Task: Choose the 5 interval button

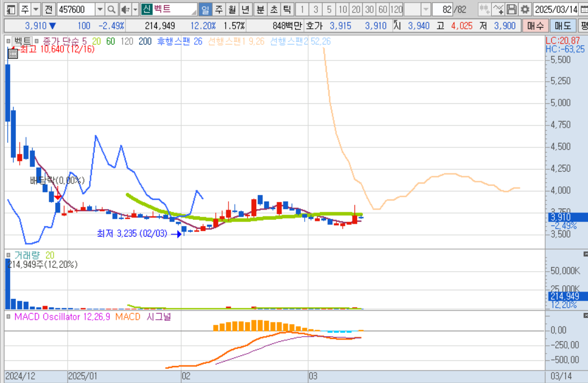Action: tap(329, 9)
